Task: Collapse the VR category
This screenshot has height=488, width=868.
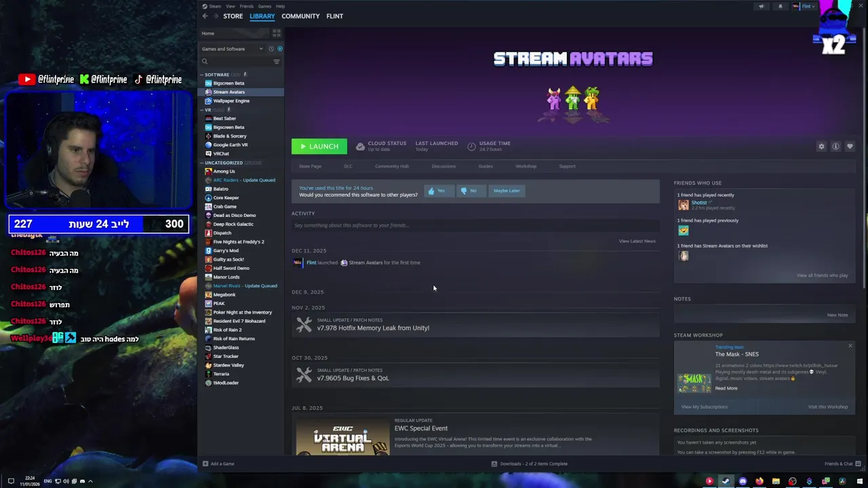Action: (x=201, y=110)
